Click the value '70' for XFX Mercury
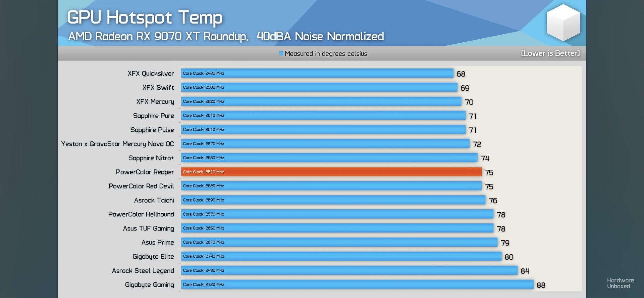The width and height of the screenshot is (644, 298). click(469, 102)
